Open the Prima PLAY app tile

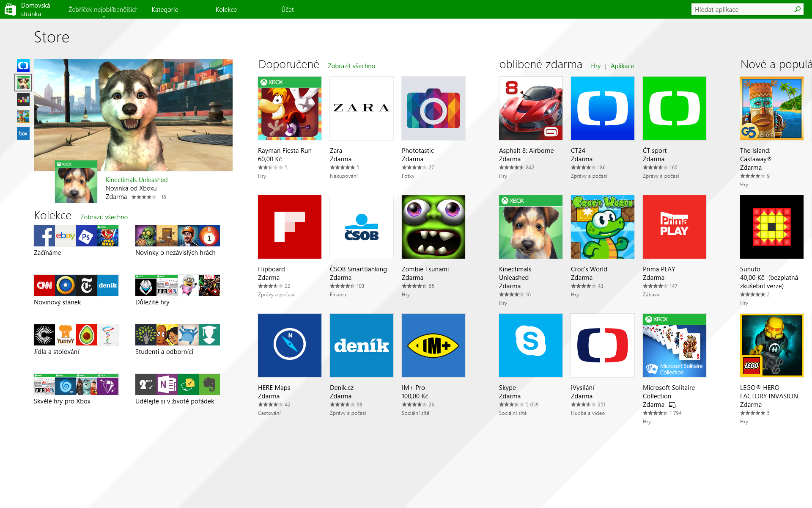pyautogui.click(x=675, y=227)
